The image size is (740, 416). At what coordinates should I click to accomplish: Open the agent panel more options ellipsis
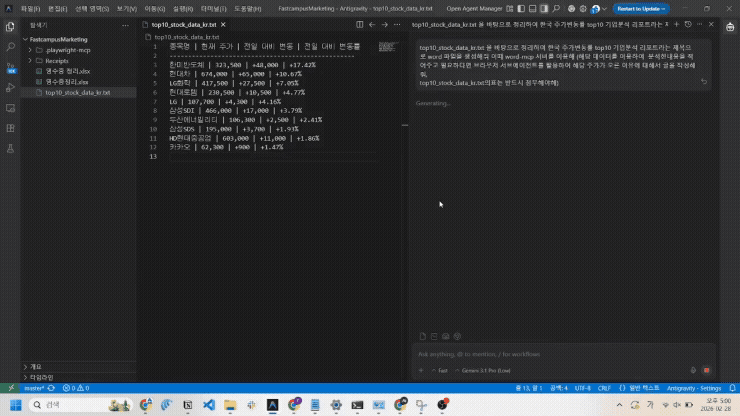[x=699, y=24]
